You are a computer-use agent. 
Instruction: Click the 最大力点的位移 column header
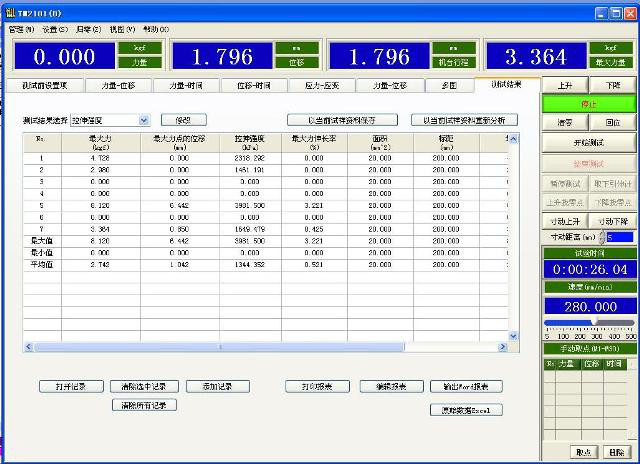click(x=180, y=143)
